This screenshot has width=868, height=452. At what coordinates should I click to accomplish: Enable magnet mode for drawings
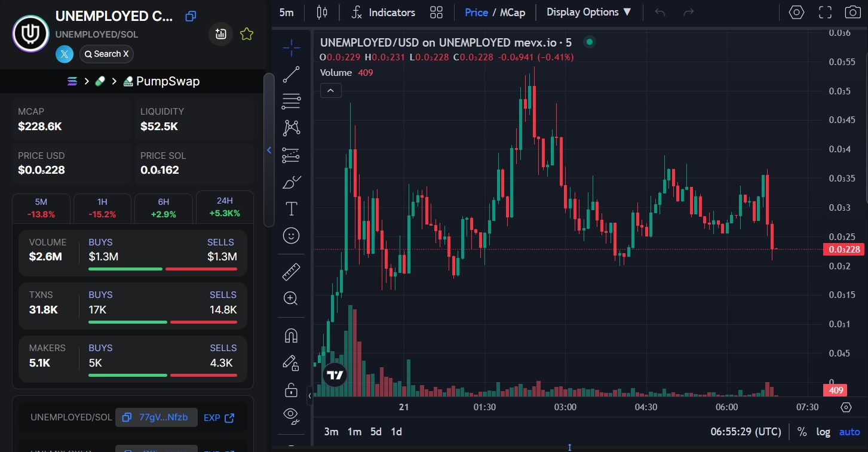[291, 336]
